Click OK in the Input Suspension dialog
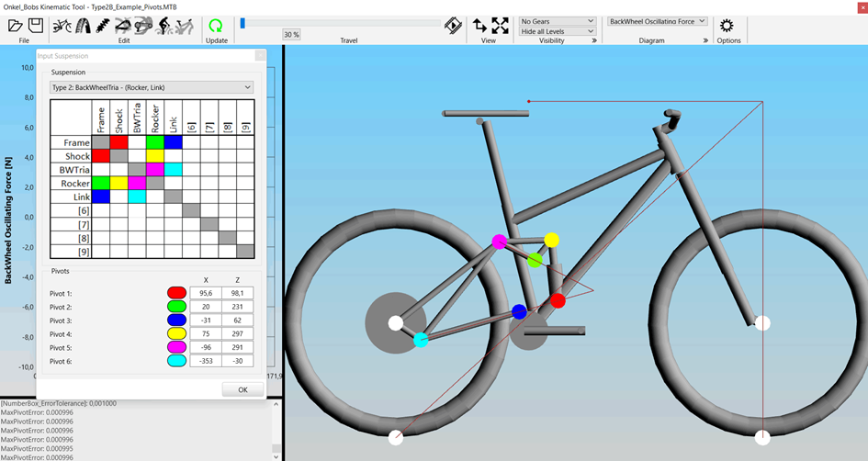The height and width of the screenshot is (461, 868). (x=242, y=389)
